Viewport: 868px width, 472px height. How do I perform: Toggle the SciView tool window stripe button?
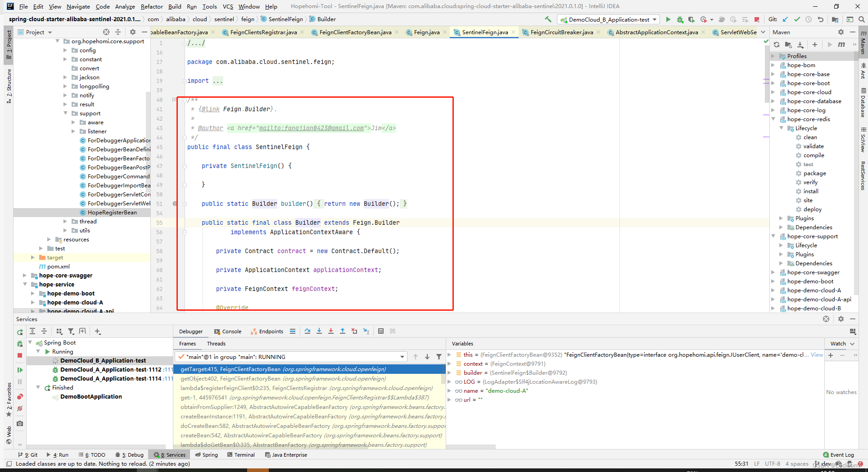pos(863,140)
